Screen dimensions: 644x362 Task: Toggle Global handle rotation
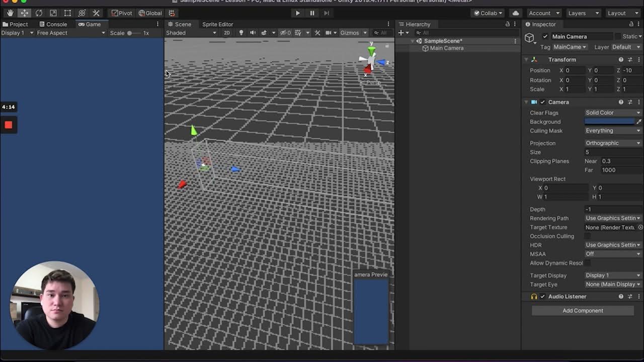pyautogui.click(x=150, y=13)
